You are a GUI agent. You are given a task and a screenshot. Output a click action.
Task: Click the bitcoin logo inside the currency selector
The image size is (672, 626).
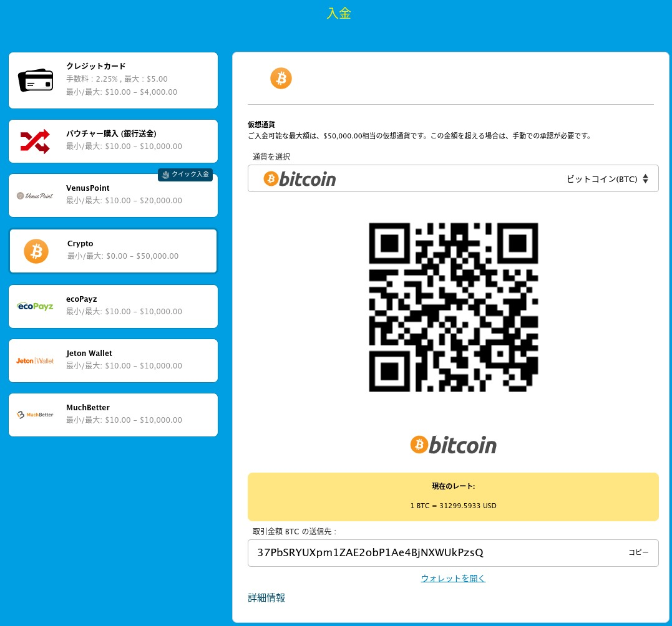pos(299,179)
